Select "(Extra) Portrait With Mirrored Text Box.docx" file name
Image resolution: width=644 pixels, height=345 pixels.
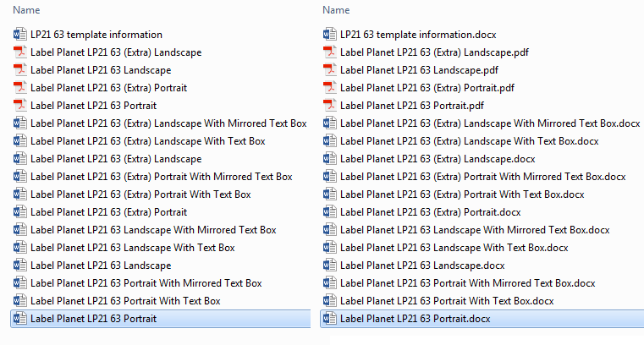[x=483, y=177]
